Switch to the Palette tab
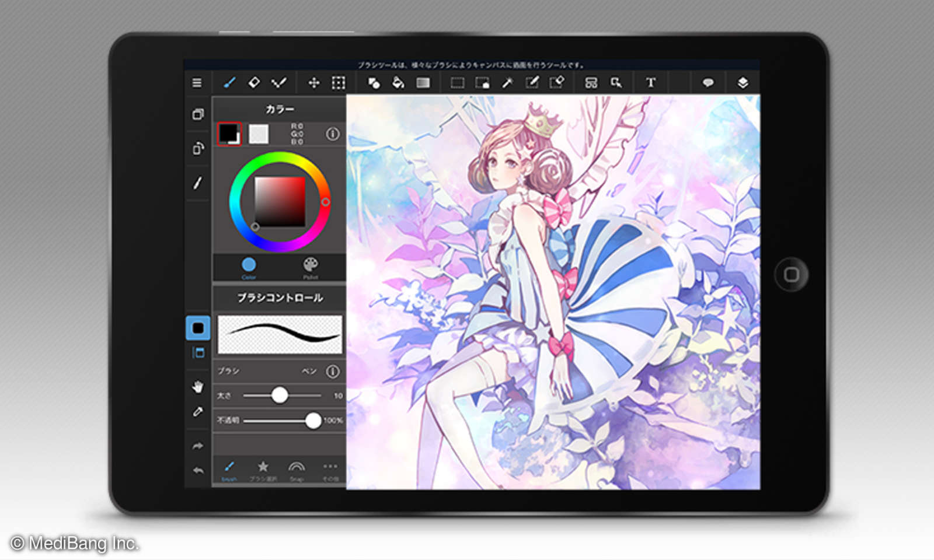The width and height of the screenshot is (934, 560). click(311, 267)
